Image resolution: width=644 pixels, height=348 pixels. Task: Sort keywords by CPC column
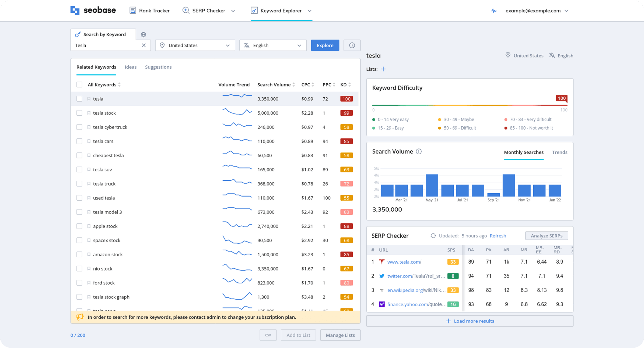pos(308,85)
